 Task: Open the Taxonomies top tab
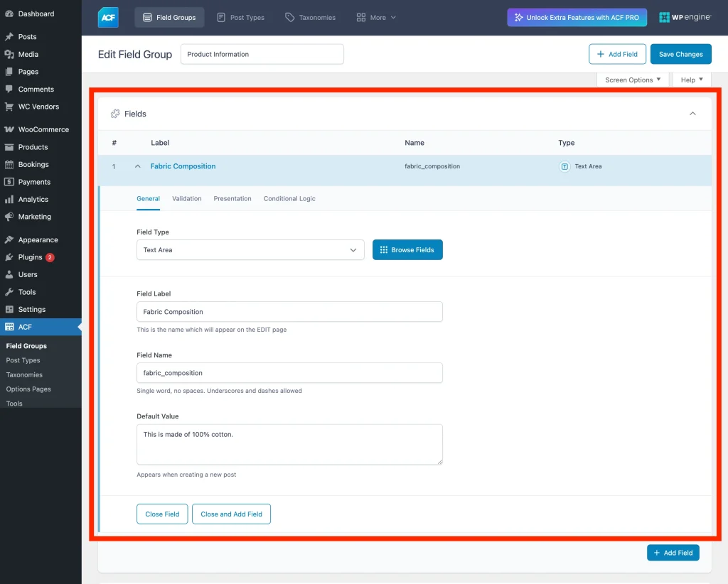click(x=310, y=18)
